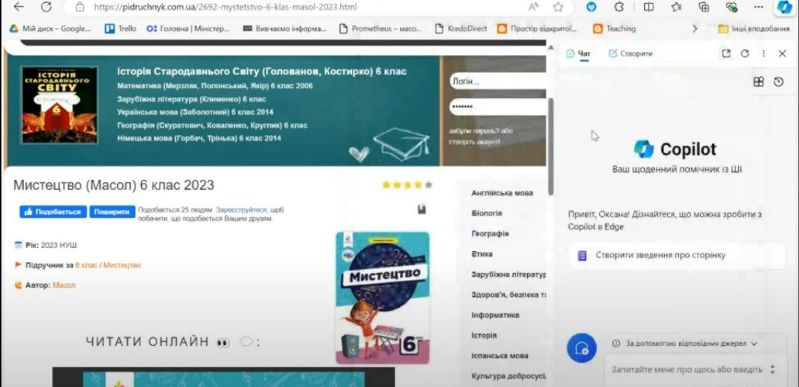
Task: Select Англійська мова in subject list
Action: [502, 193]
